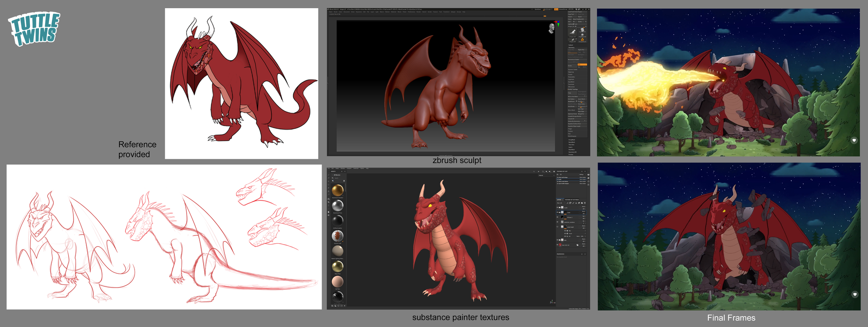
Task: Select Aluminium Insulator material in Assets
Action: point(337,190)
